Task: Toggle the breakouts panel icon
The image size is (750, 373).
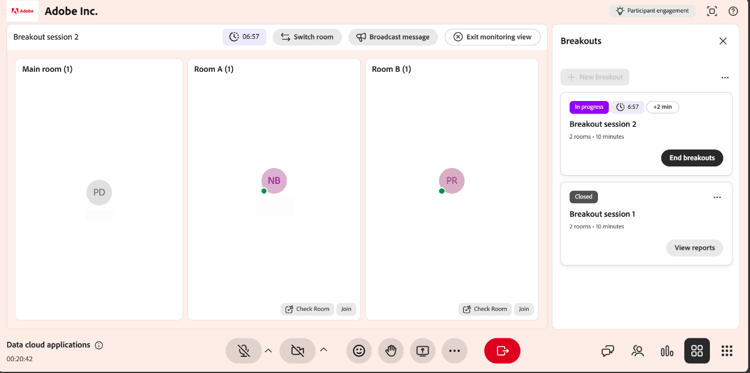Action: 697,351
